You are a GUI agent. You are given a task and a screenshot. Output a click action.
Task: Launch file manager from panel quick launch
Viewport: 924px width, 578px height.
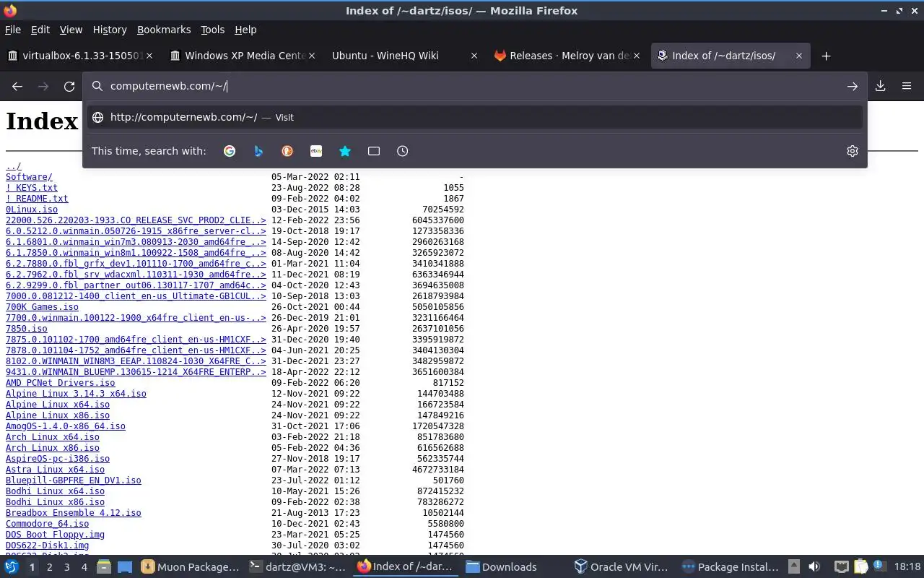coord(104,567)
